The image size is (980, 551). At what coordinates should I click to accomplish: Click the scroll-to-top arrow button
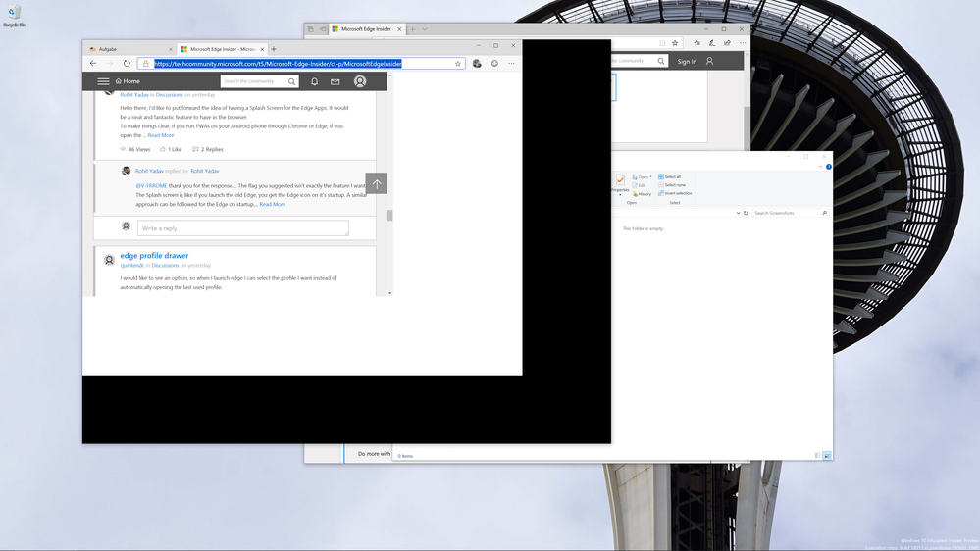point(377,183)
